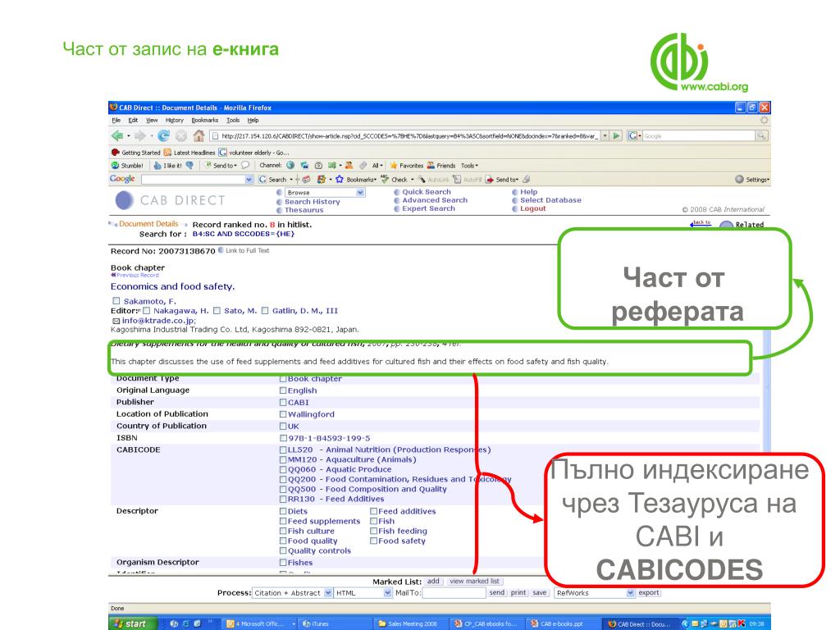Open the Bookmarks menu
The image size is (840, 630).
tap(204, 121)
